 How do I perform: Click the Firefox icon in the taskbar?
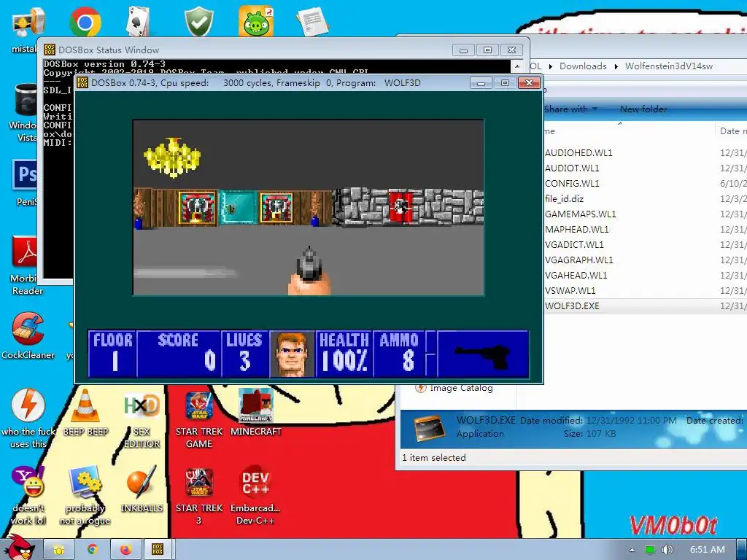pyautogui.click(x=125, y=550)
